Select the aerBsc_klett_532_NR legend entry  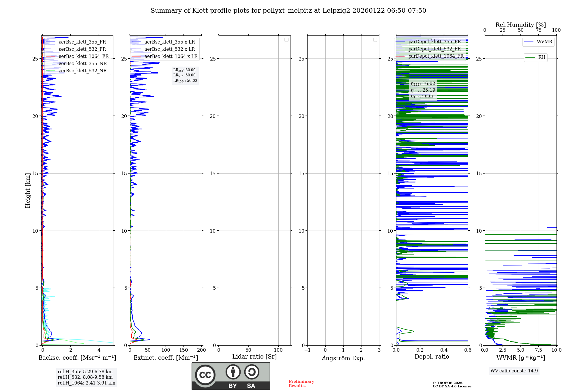[83, 71]
